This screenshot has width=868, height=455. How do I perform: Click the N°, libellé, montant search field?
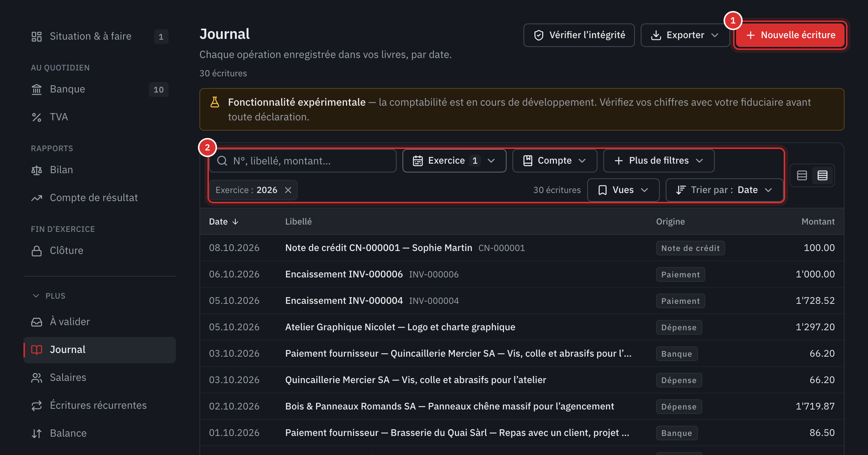tap(303, 161)
